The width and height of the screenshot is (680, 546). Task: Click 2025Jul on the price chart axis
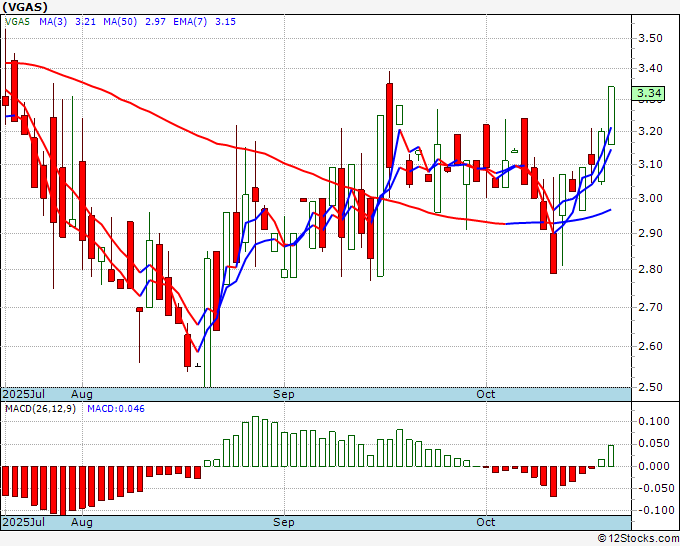(x=24, y=394)
